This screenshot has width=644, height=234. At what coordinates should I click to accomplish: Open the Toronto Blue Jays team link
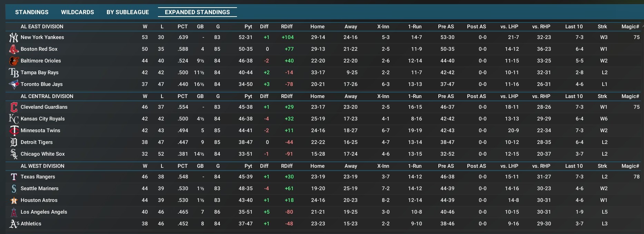41,84
